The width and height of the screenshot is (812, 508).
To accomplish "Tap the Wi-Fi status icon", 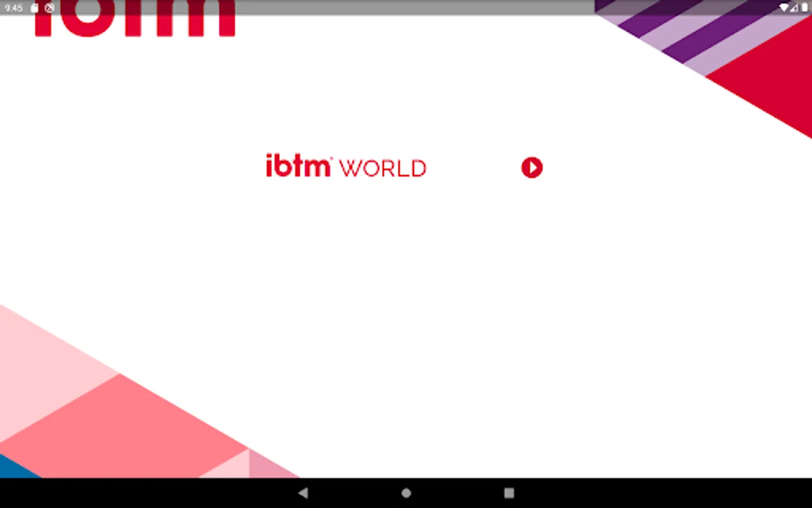I will (x=784, y=8).
